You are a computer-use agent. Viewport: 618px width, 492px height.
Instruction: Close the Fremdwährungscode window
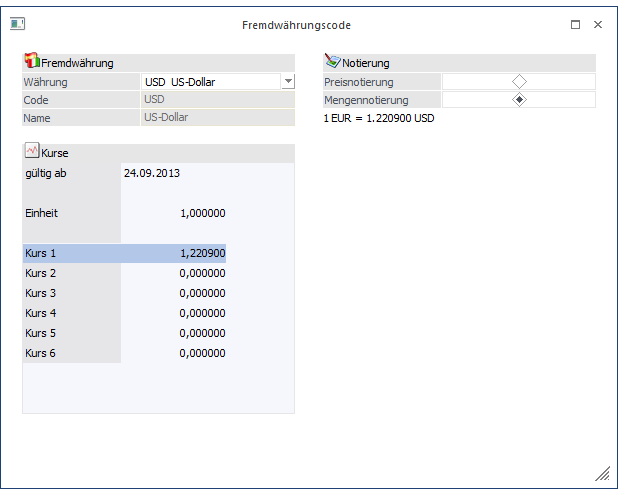tap(598, 24)
